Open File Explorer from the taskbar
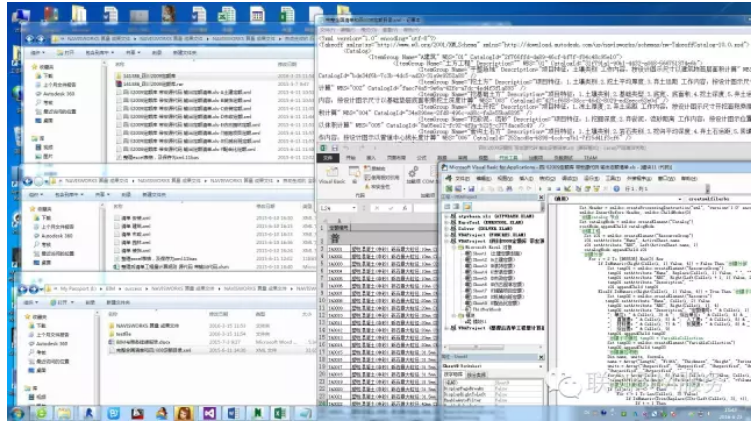756x424 pixels. (65, 413)
